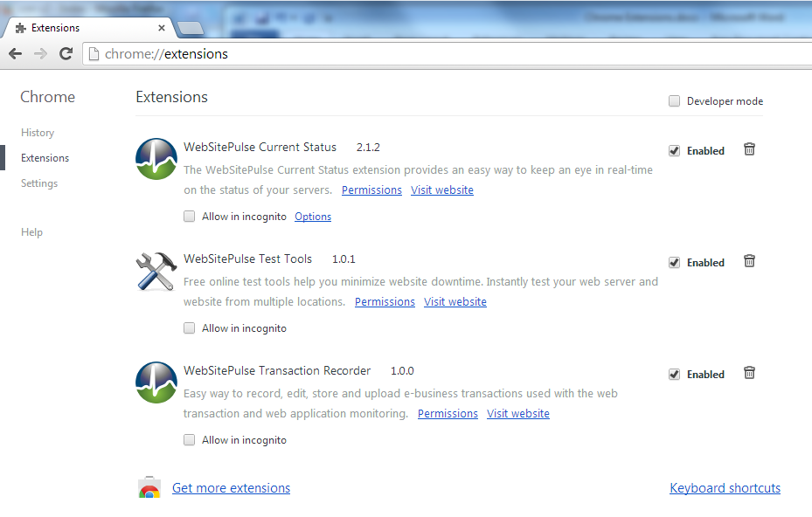Disable WebSitePulse Transaction Recorder extension
The image size is (812, 517).
click(x=674, y=374)
